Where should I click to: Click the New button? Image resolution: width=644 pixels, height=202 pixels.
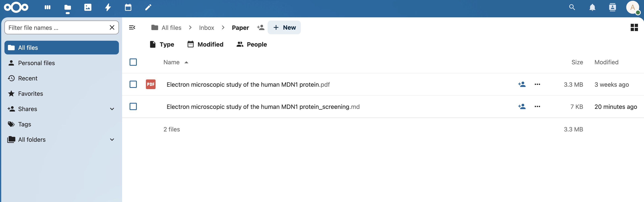click(x=284, y=27)
